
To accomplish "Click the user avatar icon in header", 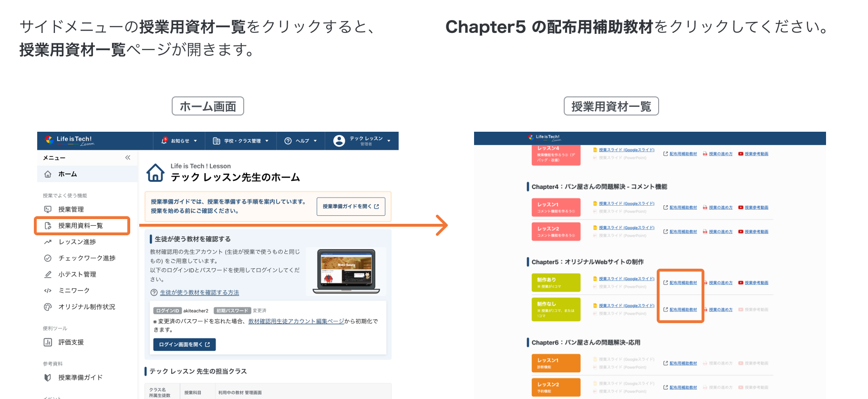I will coord(339,141).
